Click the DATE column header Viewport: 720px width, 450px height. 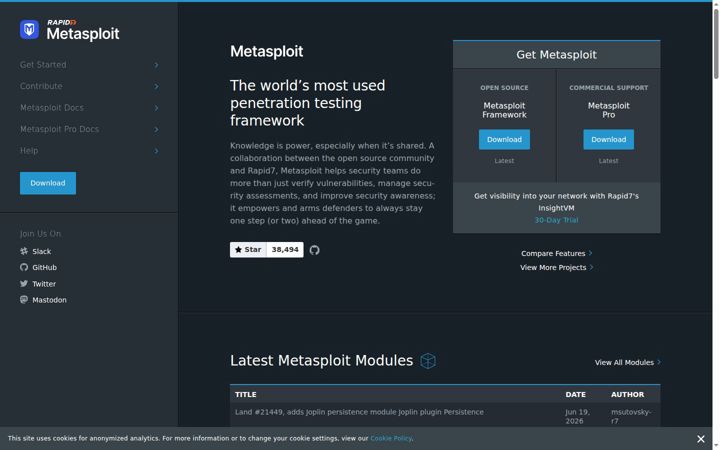575,395
